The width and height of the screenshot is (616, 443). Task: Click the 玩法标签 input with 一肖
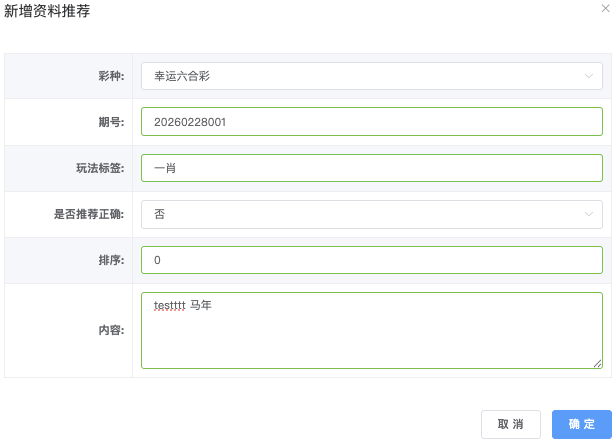click(371, 168)
